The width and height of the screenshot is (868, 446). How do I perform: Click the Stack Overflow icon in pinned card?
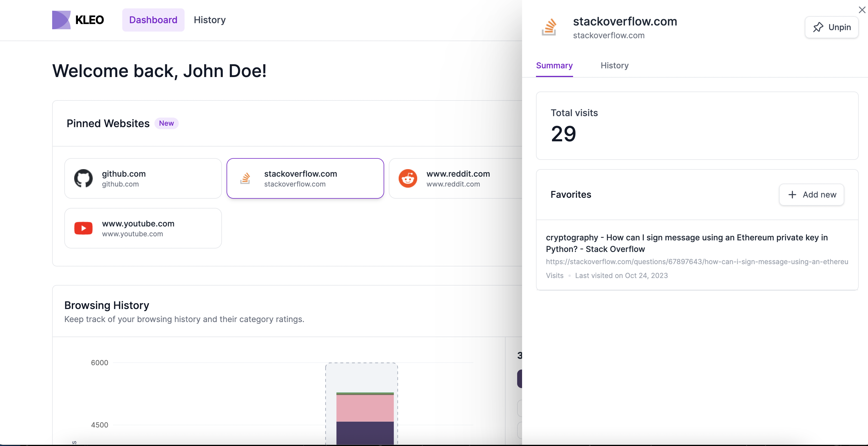(245, 178)
